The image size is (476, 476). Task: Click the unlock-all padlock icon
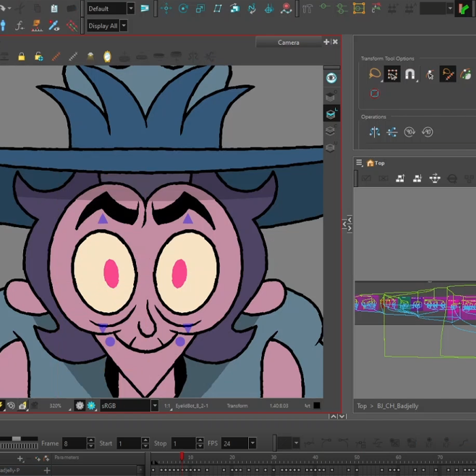[x=39, y=56]
